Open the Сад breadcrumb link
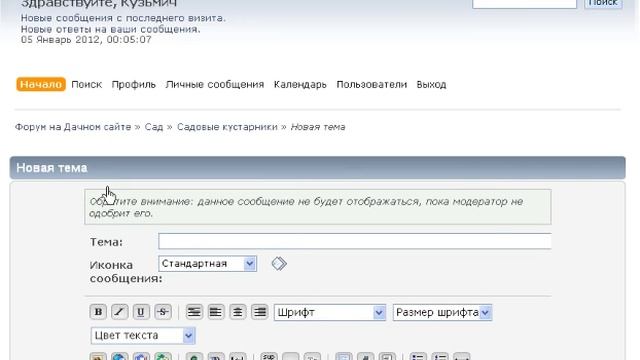This screenshot has width=640, height=360. point(154,127)
